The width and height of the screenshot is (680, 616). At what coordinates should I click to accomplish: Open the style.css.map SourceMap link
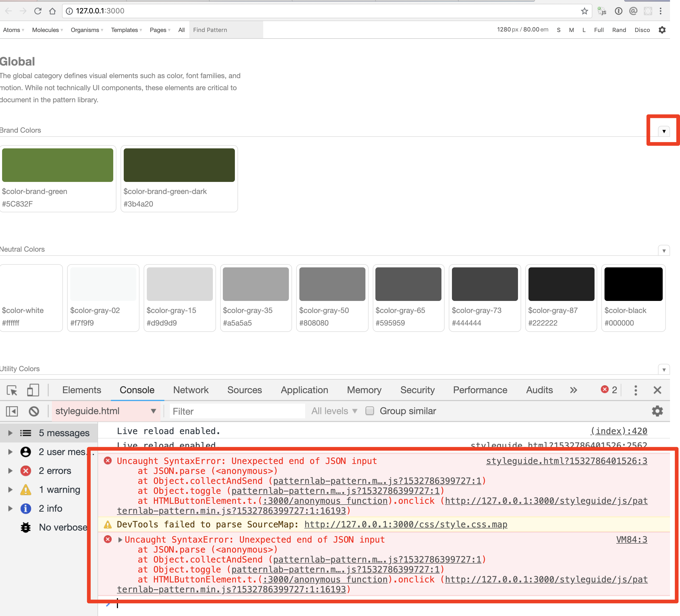(x=406, y=524)
